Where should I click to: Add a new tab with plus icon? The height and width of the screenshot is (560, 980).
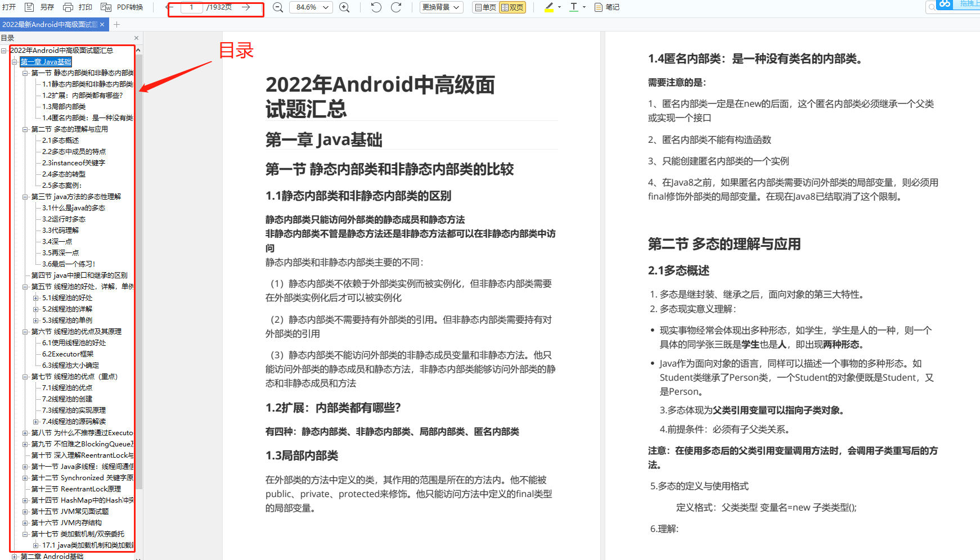(117, 25)
